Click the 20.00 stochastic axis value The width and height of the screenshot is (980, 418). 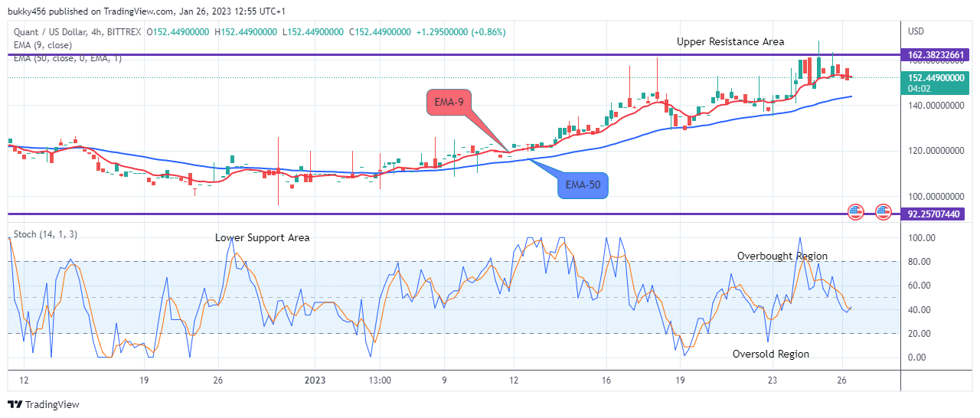point(918,334)
